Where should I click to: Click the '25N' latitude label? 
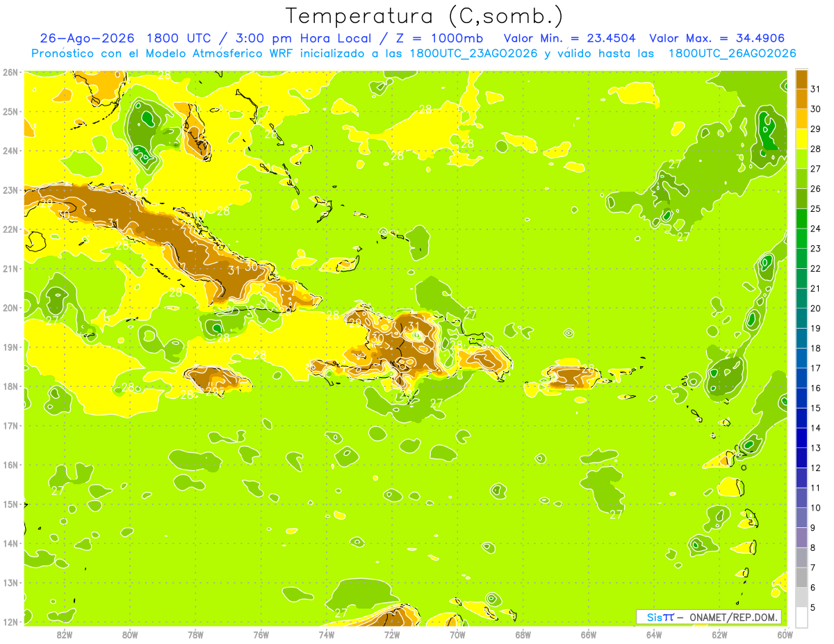11,111
